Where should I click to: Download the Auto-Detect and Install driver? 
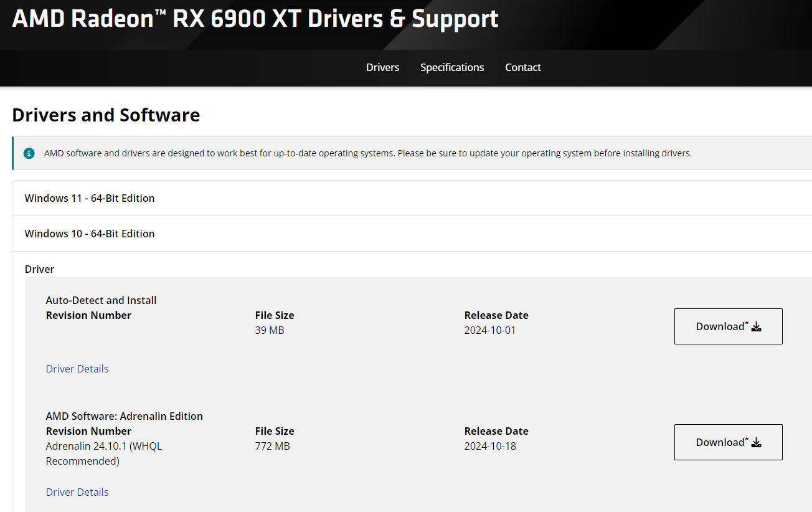729,326
